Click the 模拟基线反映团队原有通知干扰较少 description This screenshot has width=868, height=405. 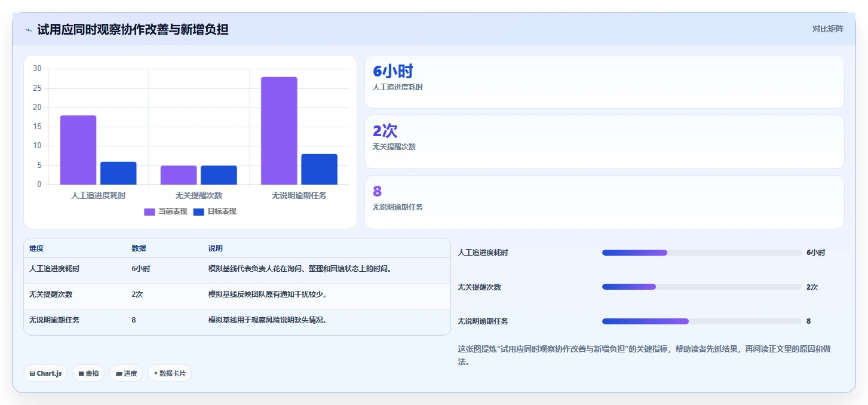[267, 294]
